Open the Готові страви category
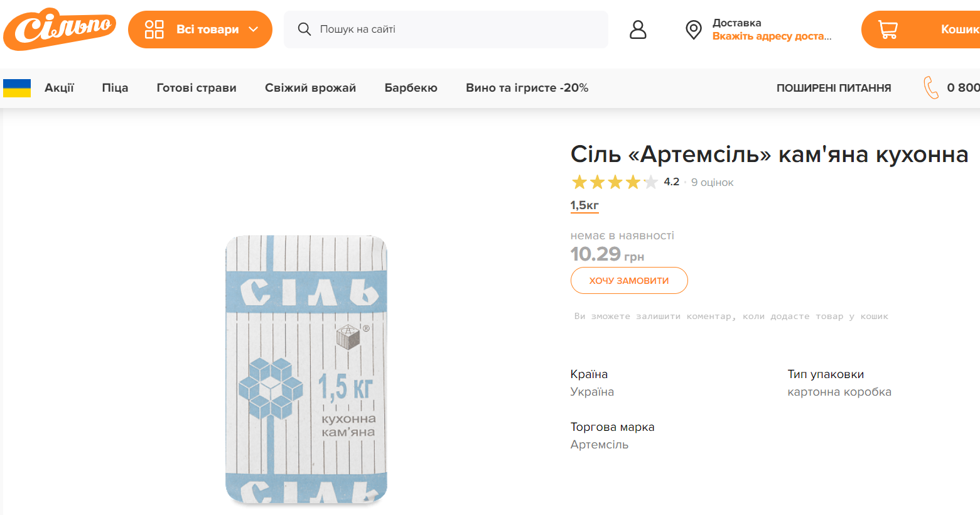Viewport: 980px width, 515px height. [197, 88]
